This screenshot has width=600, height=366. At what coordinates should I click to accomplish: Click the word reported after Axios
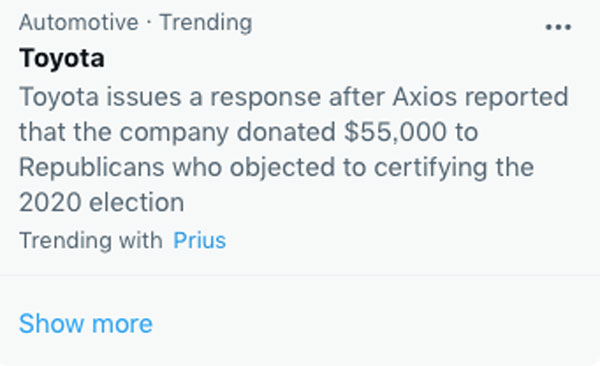click(x=516, y=98)
